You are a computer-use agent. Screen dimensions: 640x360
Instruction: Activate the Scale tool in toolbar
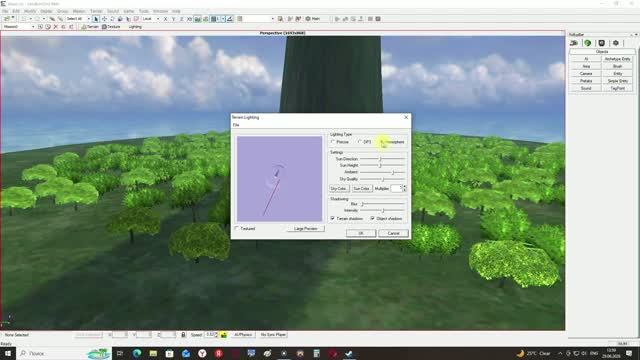(120, 19)
